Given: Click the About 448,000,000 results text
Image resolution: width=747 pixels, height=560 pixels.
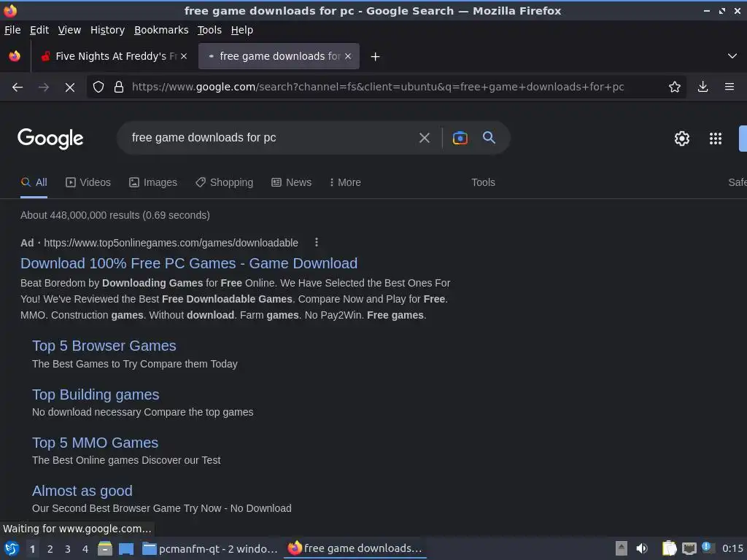Looking at the screenshot, I should tap(115, 215).
